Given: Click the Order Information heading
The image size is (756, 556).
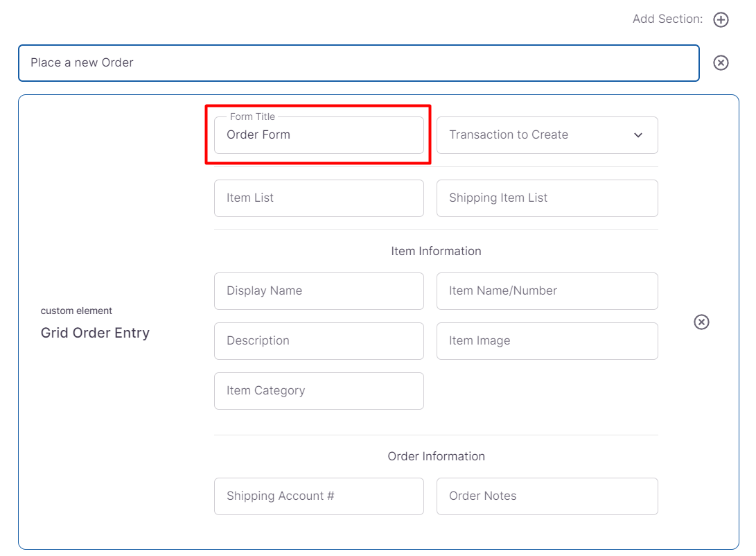Looking at the screenshot, I should 436,456.
